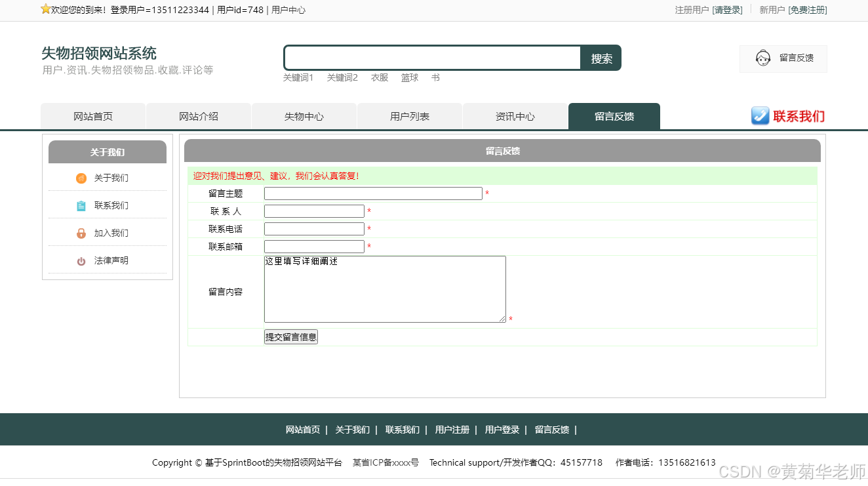Click the 留言内容 field label

click(226, 292)
